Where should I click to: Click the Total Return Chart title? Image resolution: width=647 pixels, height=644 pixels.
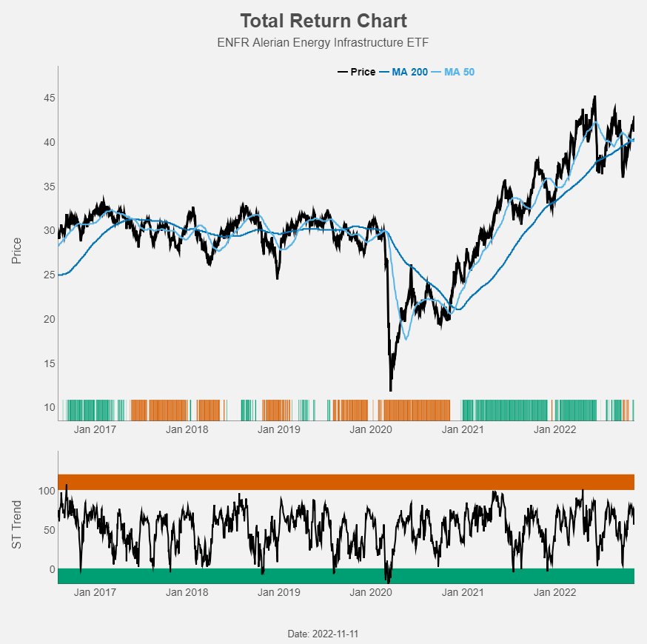pyautogui.click(x=323, y=21)
